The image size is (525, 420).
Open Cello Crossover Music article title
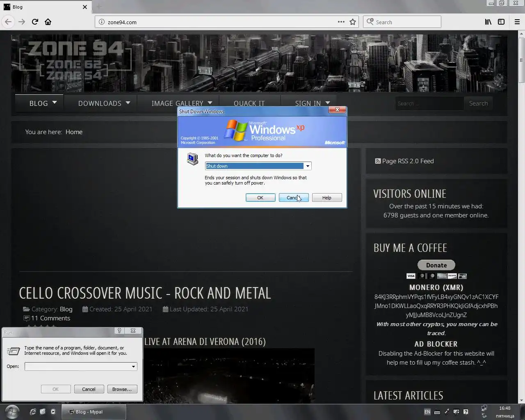(x=145, y=293)
